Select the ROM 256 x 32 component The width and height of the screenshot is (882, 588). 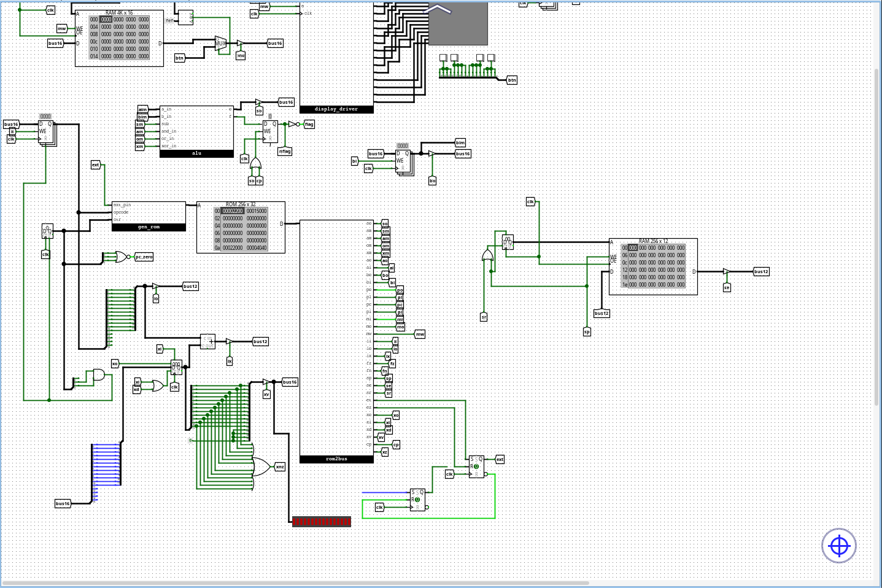pyautogui.click(x=241, y=227)
